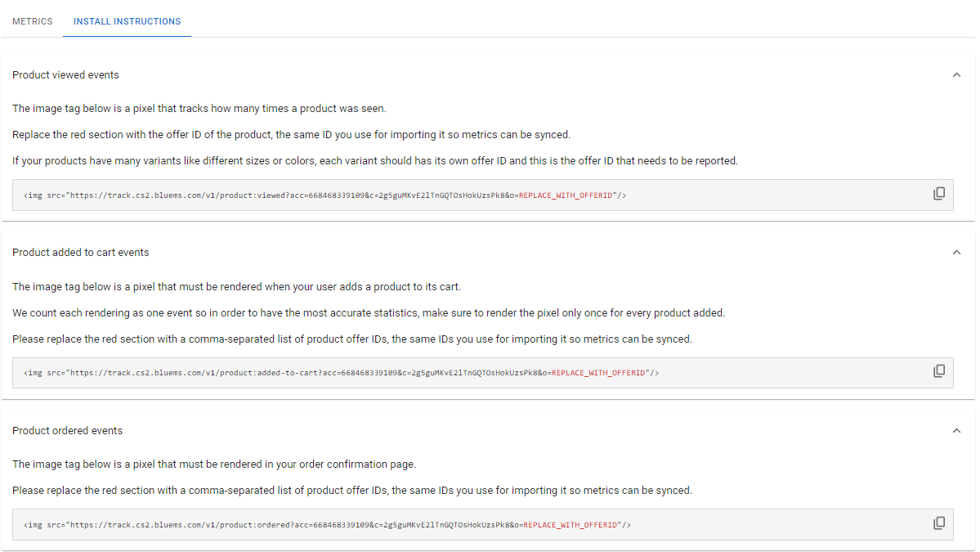
Task: Copy the product ordered pixel code
Action: [x=939, y=523]
